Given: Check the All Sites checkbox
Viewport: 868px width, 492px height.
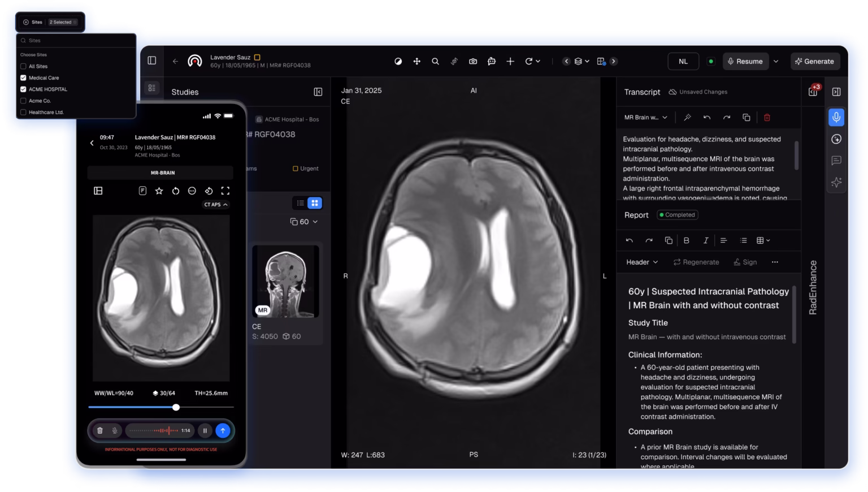Looking at the screenshot, I should (24, 66).
